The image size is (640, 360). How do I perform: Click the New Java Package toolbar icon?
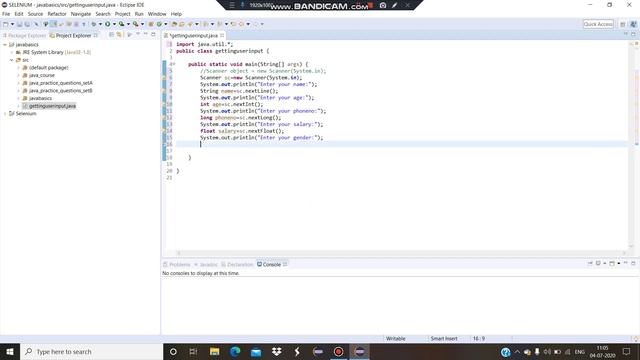click(x=151, y=24)
